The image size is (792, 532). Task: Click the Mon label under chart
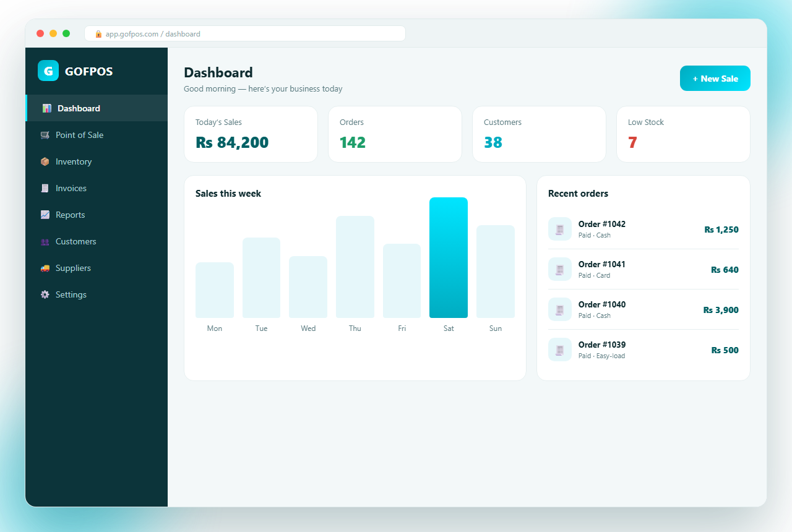[x=215, y=328]
